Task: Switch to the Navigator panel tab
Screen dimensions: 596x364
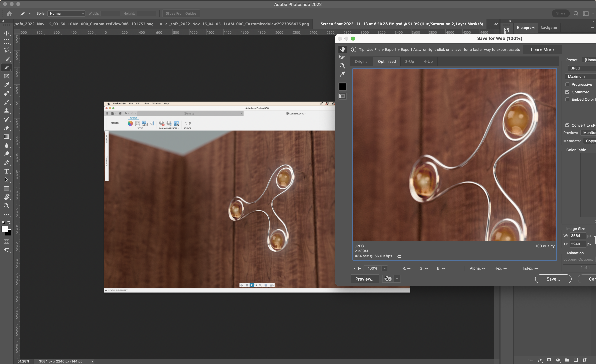Action: pos(549,28)
